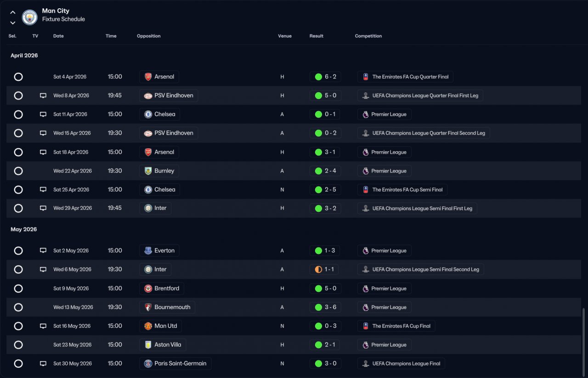Click TV icon for Sat 25 Apr match
588x378 pixels.
[43, 190]
